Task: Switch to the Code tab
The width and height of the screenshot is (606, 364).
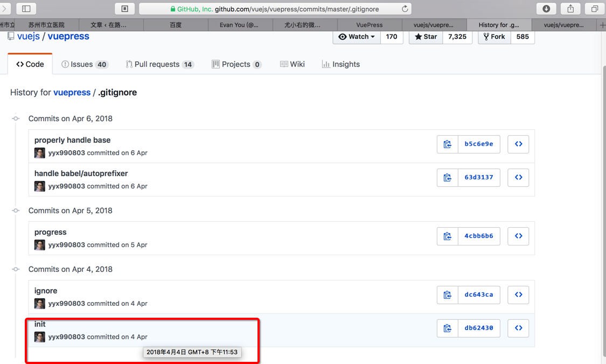Action: (x=30, y=64)
